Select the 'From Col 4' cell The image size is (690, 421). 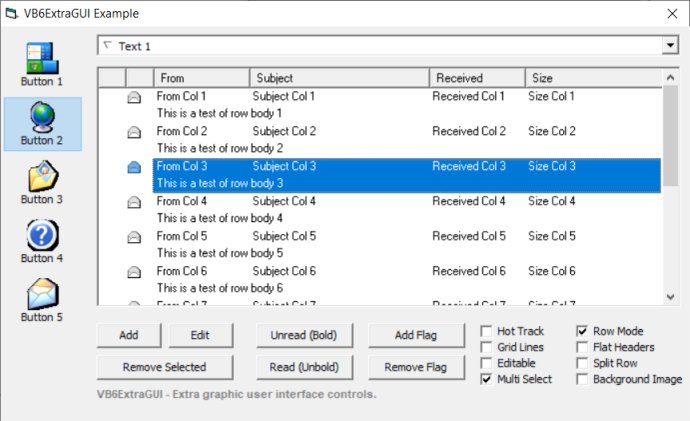pyautogui.click(x=182, y=201)
